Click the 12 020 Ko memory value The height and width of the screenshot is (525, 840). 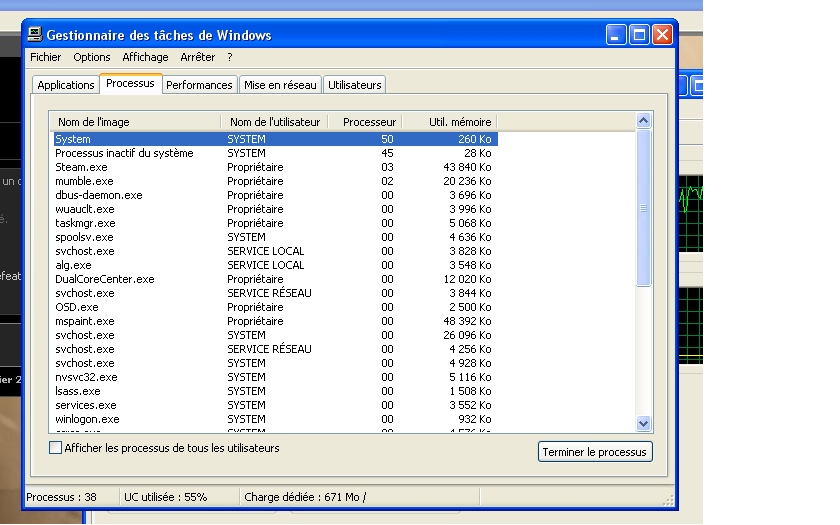[467, 279]
